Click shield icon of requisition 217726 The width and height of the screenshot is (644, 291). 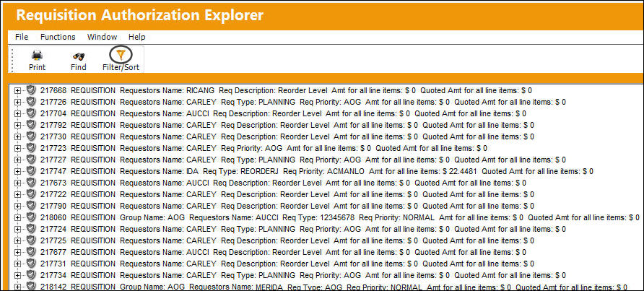tap(31, 101)
